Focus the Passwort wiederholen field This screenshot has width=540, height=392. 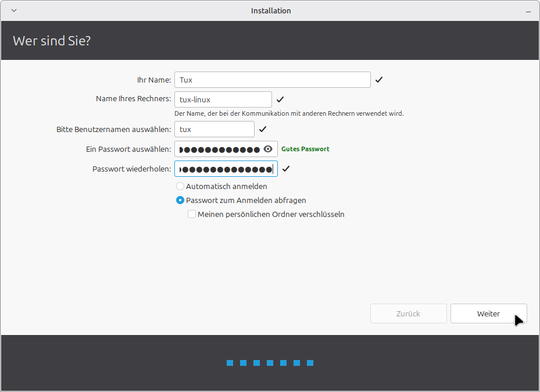[x=226, y=169]
